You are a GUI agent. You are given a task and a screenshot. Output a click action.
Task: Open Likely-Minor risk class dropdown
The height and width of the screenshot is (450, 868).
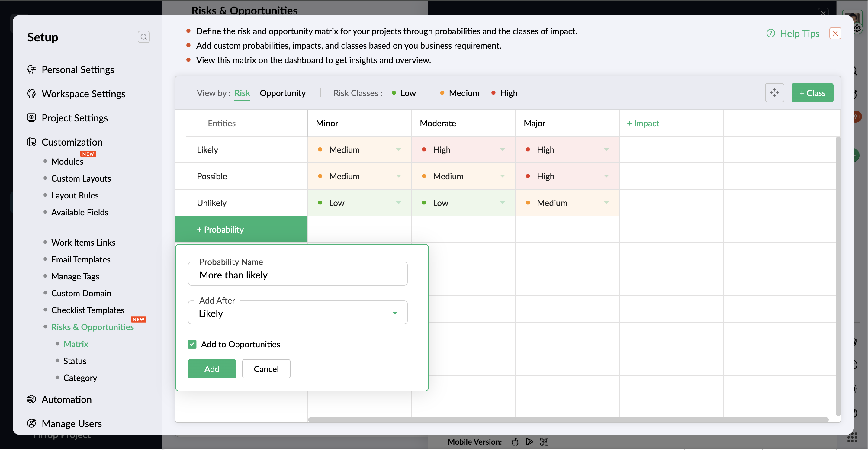click(399, 149)
